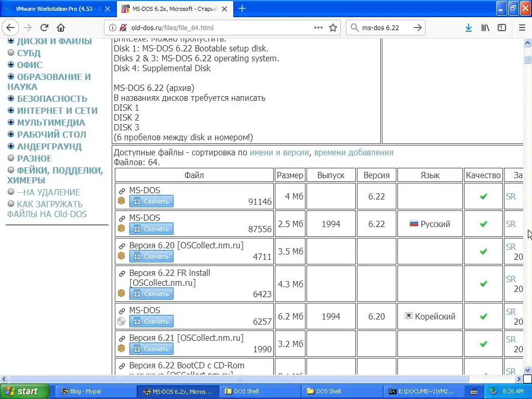Click link icon beside Версия 6.22 BootCD
Image resolution: width=532 pixels, height=399 pixels.
122,366
